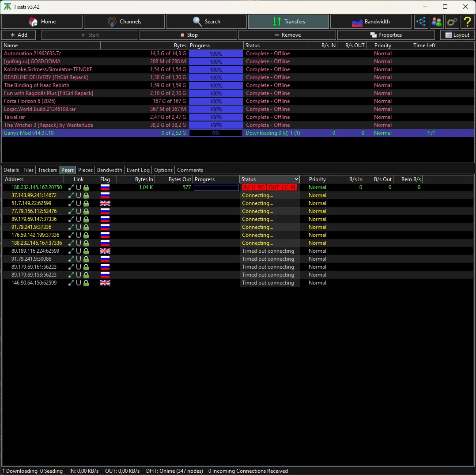Click the U link icon for 77.79.156.112:52476
Screen dimensions: 476x475
[78, 211]
